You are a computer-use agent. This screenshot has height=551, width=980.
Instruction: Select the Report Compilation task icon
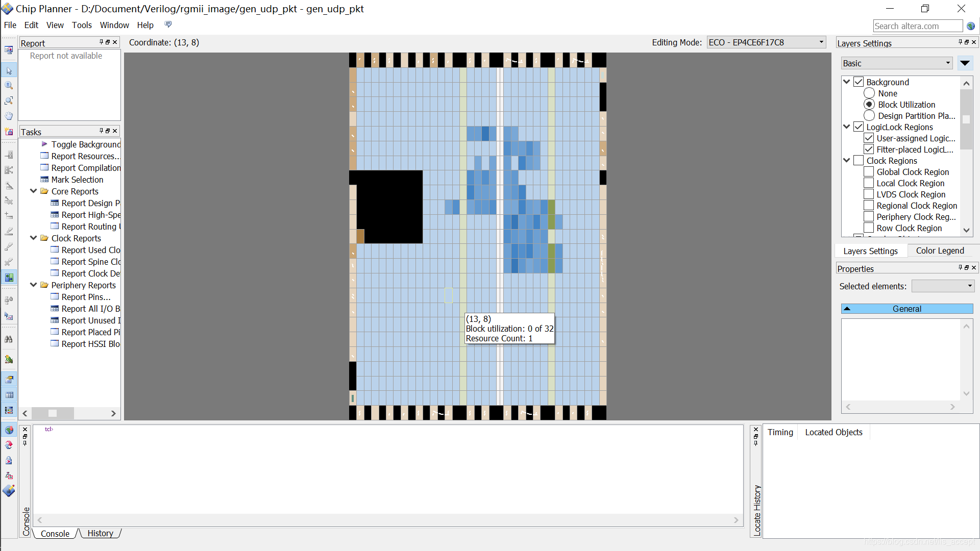point(44,167)
